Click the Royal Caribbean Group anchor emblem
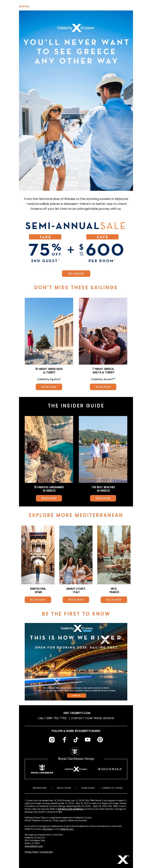This screenshot has width=152, height=868. (75, 751)
